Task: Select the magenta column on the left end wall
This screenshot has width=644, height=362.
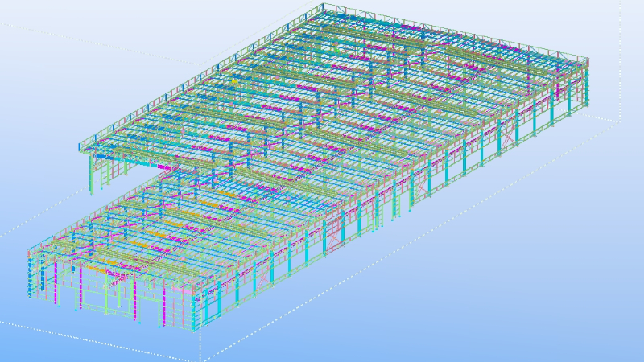Action: tap(55, 278)
